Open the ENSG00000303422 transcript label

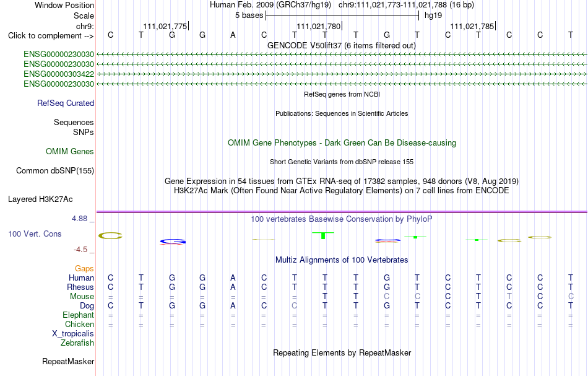pyautogui.click(x=59, y=74)
